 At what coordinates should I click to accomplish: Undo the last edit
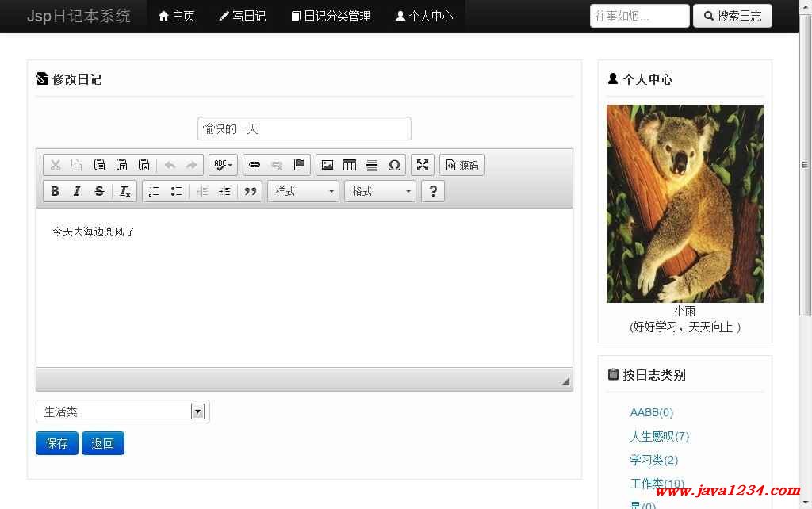coord(170,165)
